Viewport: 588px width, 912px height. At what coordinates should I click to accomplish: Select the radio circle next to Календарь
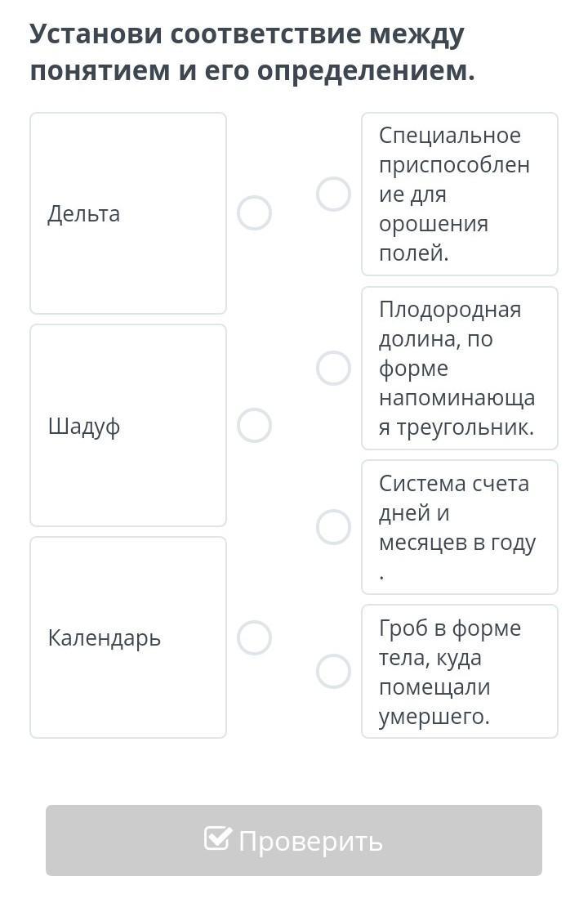pyautogui.click(x=254, y=638)
